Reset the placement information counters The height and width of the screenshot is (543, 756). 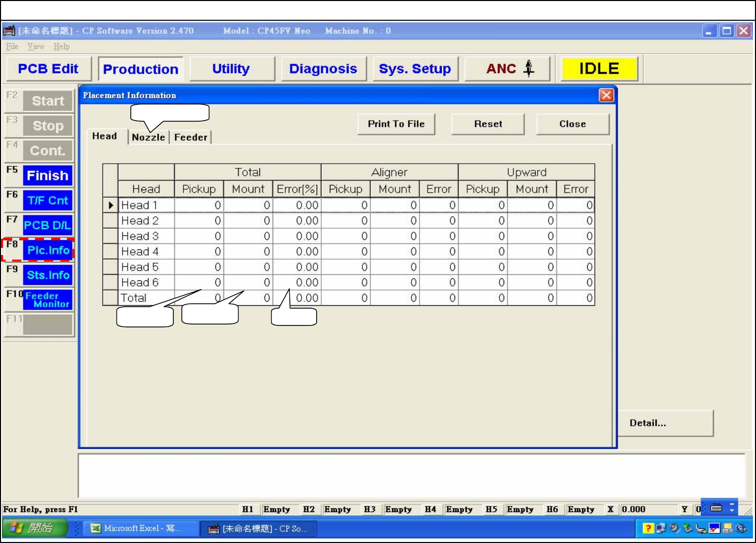tap(487, 124)
